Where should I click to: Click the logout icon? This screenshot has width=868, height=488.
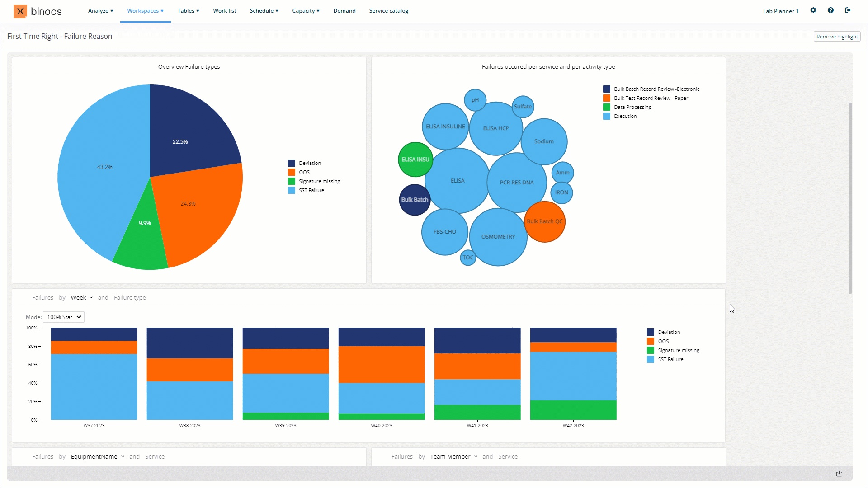[x=848, y=10]
